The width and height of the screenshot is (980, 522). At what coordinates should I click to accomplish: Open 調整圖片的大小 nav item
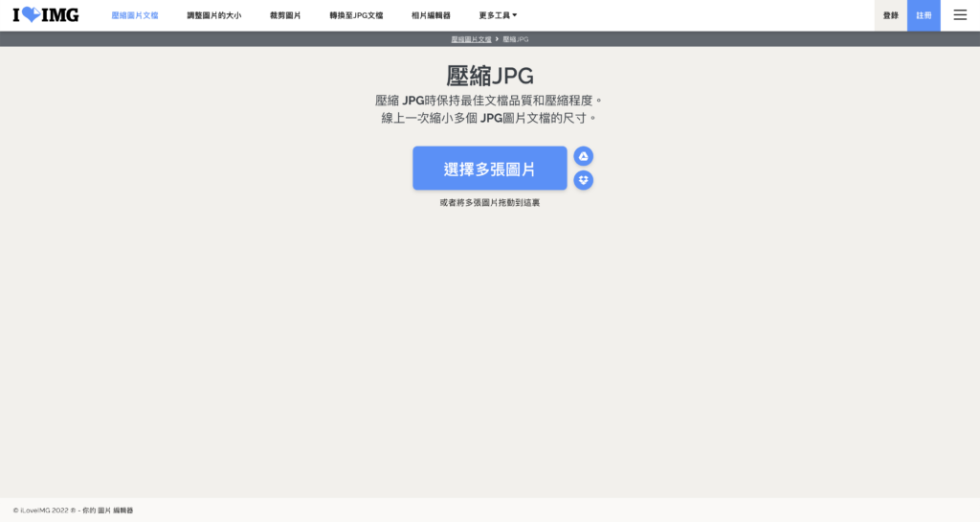click(213, 15)
